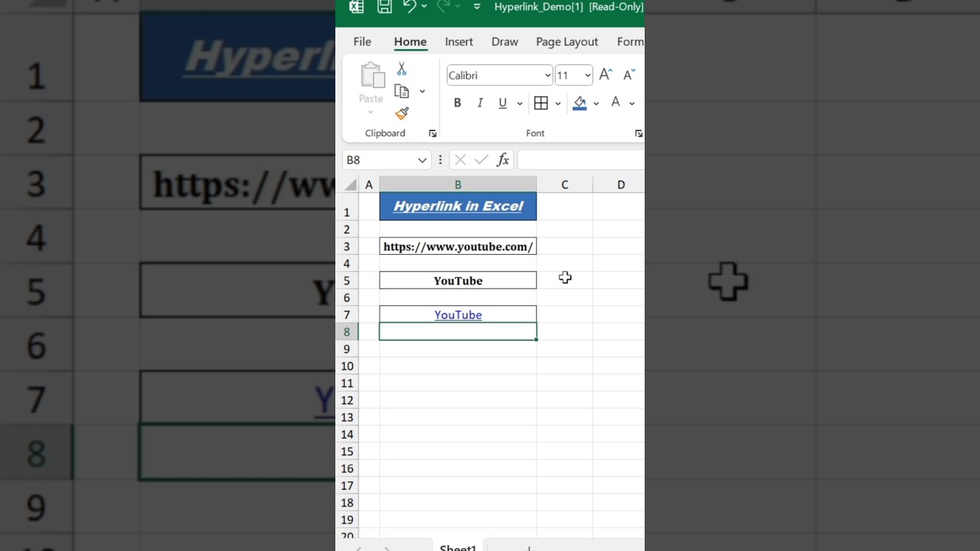Switch to the Home tab

tap(410, 42)
